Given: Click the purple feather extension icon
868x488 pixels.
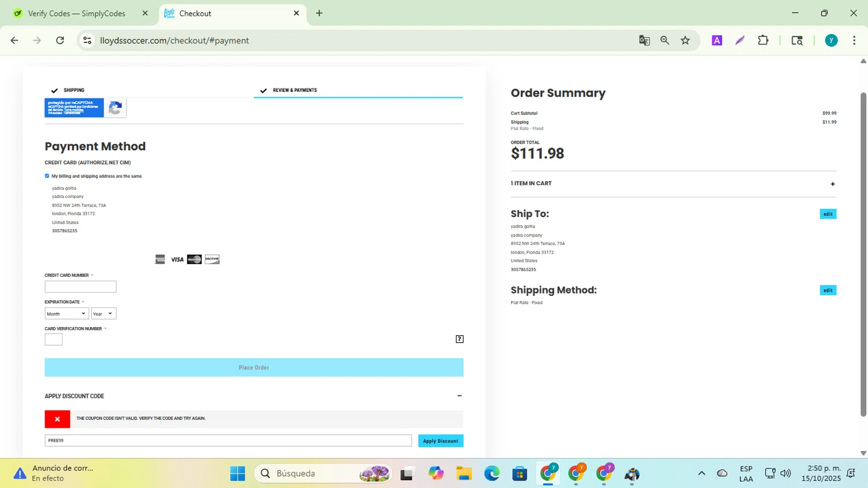Looking at the screenshot, I should coord(740,41).
